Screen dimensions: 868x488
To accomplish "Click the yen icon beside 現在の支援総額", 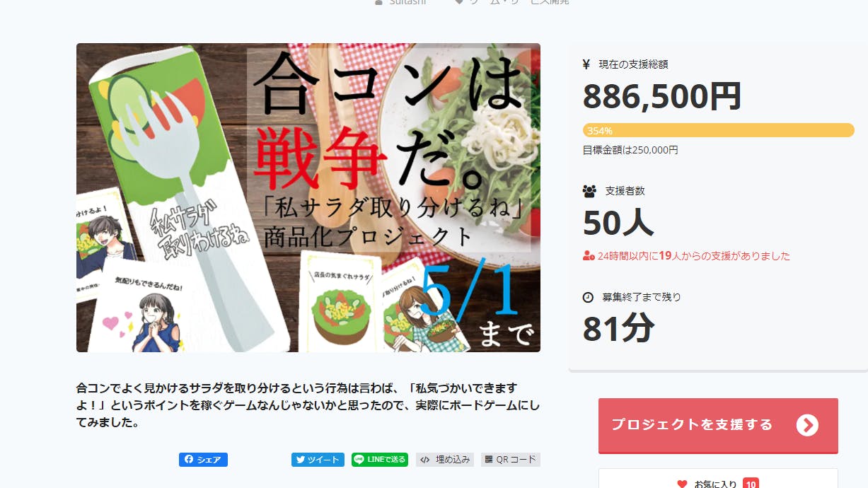I will point(586,64).
